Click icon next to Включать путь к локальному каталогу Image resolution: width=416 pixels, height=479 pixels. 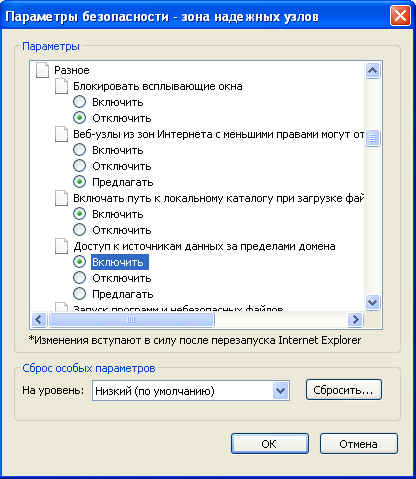61,198
